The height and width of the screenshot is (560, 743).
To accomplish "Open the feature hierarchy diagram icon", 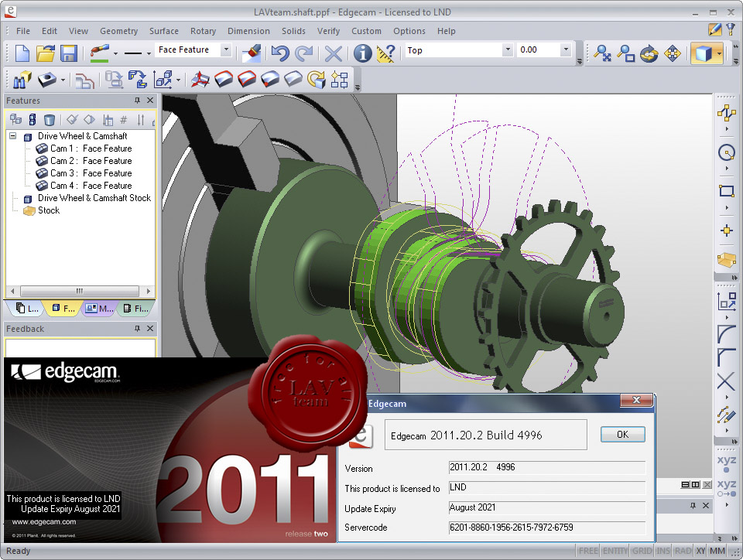I will coord(340,80).
